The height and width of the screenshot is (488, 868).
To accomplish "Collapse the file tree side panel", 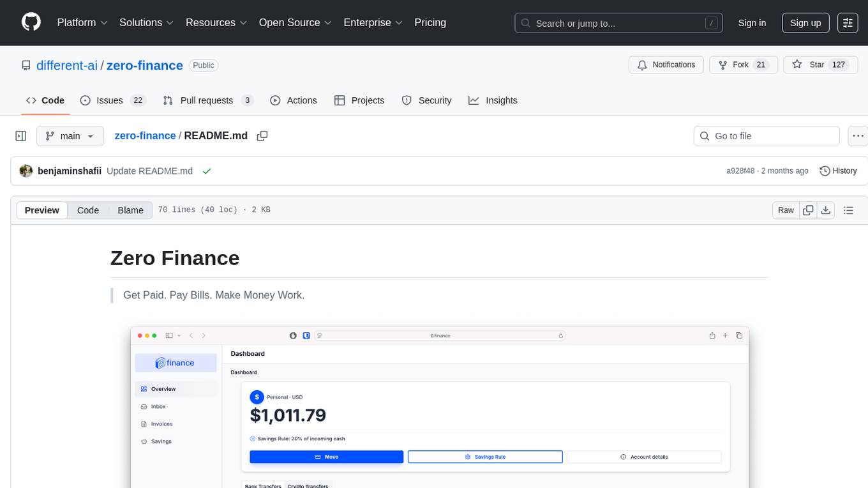I will click(x=21, y=136).
